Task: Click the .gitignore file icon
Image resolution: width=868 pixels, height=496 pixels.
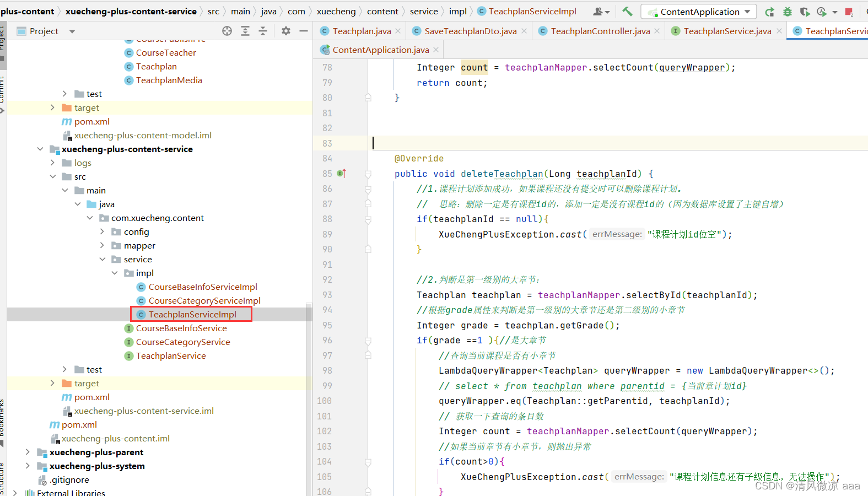Action: (x=42, y=480)
